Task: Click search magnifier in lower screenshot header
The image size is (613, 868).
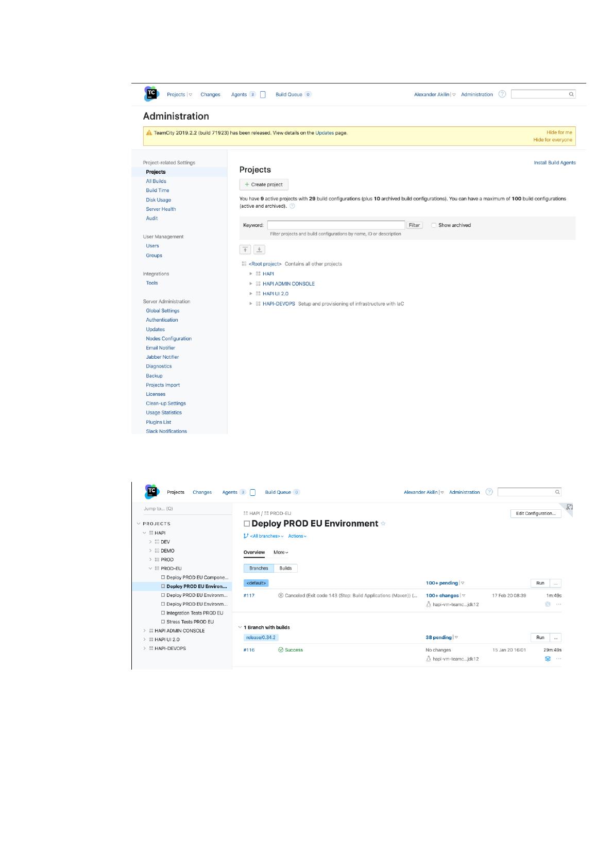Action: point(557,492)
